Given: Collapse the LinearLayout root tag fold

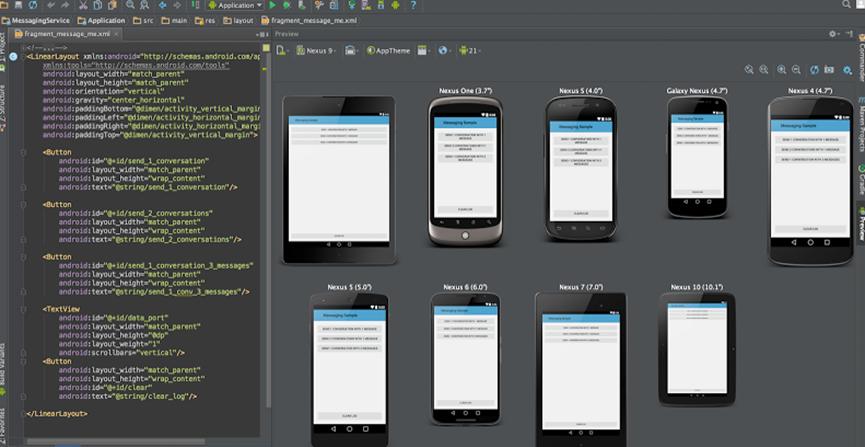Looking at the screenshot, I should click(23, 57).
